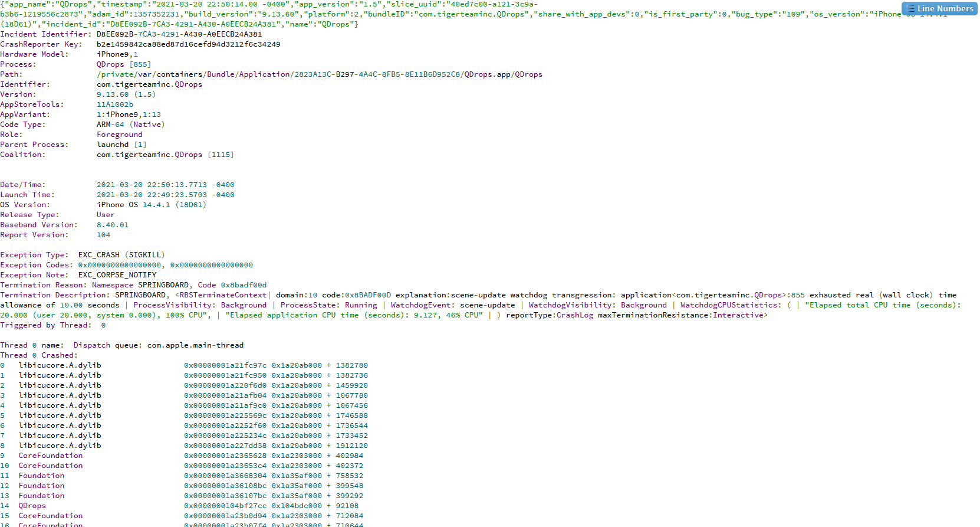The width and height of the screenshot is (980, 527).
Task: Select the Incident Identifier value D8EE092B-7CA3-4291-A430-A0EECB24A381
Action: [179, 34]
